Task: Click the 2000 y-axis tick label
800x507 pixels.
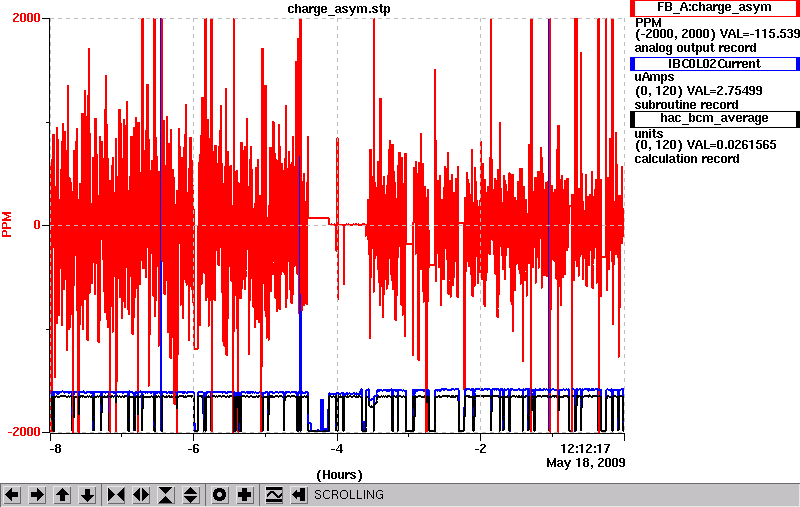Action: pyautogui.click(x=26, y=18)
